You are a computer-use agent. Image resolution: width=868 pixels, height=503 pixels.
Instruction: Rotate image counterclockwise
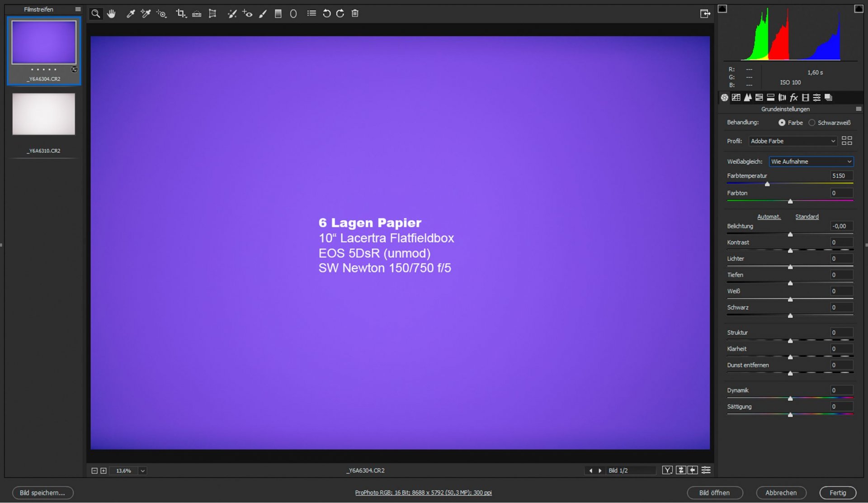pos(326,14)
